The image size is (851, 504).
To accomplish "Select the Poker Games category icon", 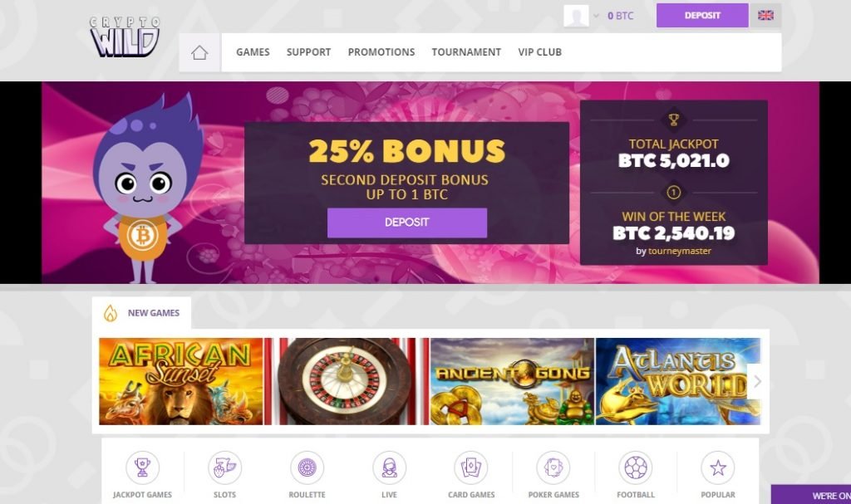I will [x=553, y=467].
